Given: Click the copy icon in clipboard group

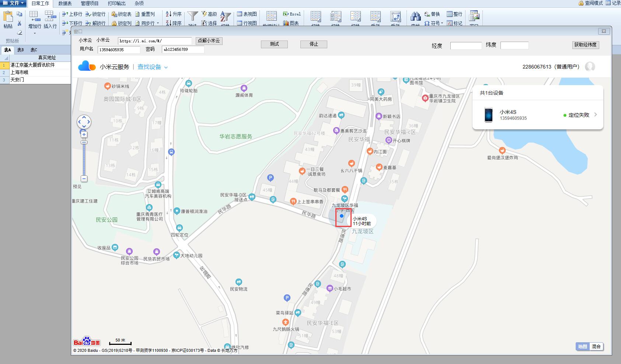Looking at the screenshot, I should [x=20, y=14].
